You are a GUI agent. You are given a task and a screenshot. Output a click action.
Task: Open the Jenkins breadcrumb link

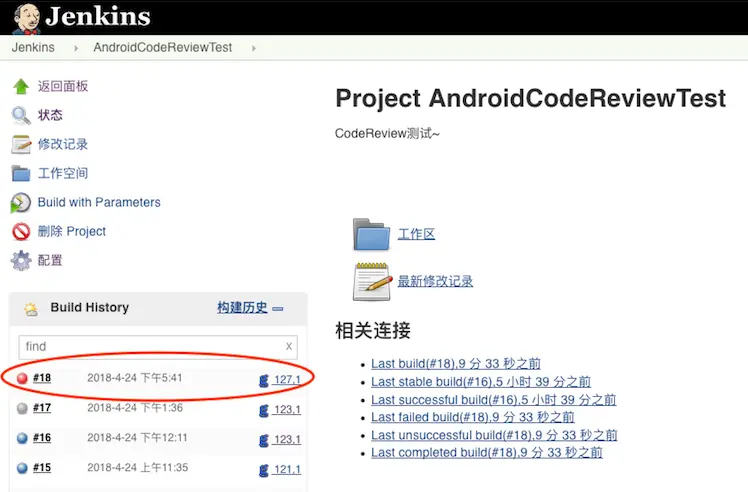33,47
